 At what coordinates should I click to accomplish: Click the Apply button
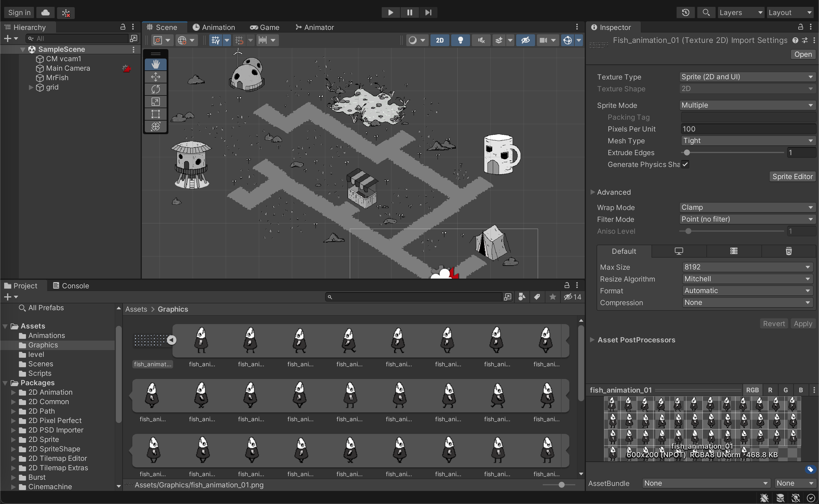803,323
